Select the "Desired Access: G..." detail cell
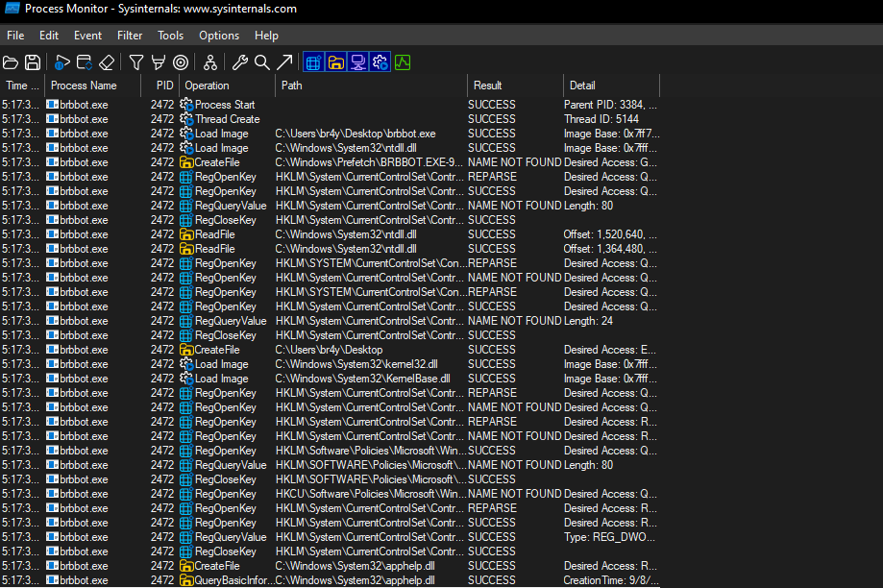Image resolution: width=883 pixels, height=588 pixels. click(x=610, y=162)
